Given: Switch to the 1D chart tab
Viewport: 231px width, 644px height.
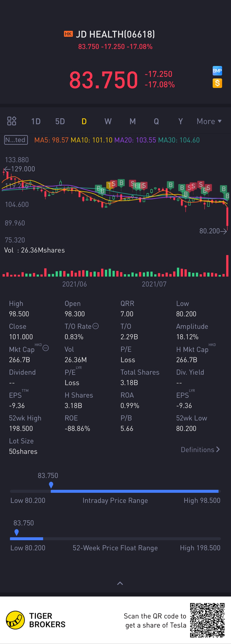Looking at the screenshot, I should 36,121.
